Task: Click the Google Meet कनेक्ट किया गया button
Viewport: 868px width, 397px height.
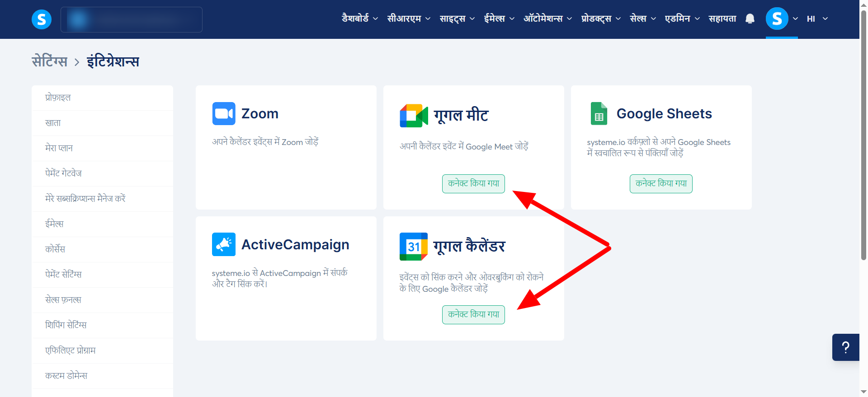Action: pyautogui.click(x=473, y=184)
